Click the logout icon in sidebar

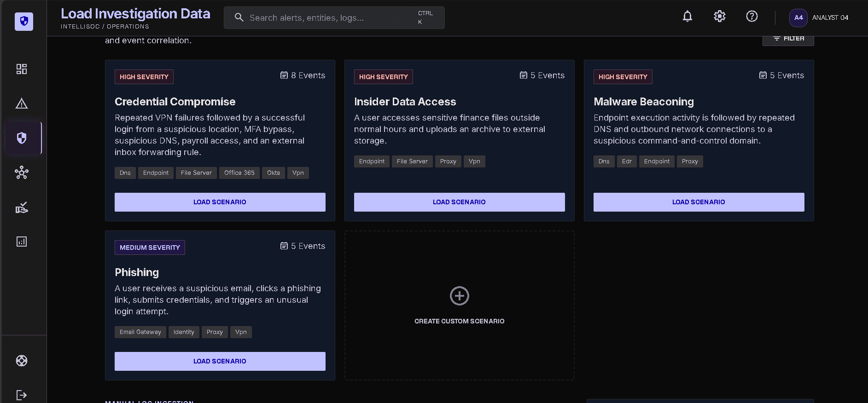tap(22, 395)
